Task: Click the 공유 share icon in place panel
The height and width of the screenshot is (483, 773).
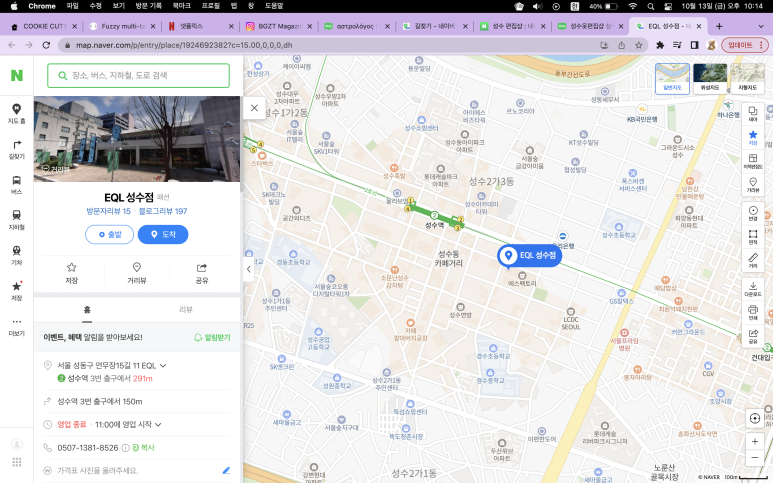Action: [x=202, y=273]
